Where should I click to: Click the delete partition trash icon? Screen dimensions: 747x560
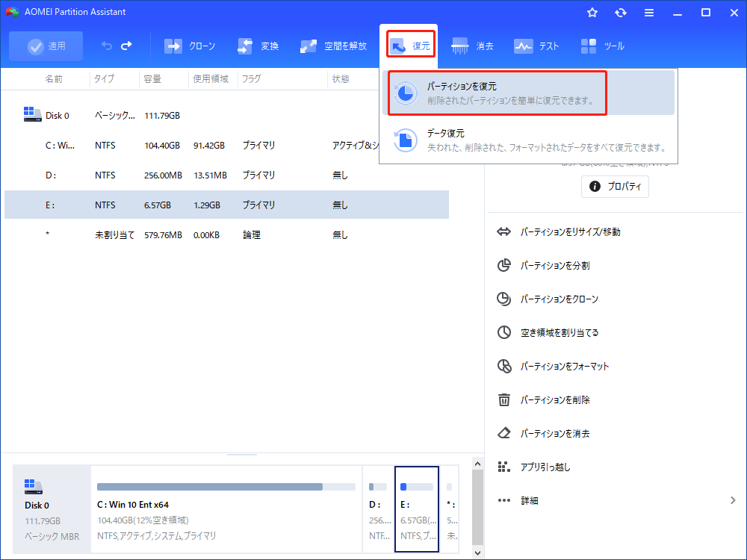(504, 399)
